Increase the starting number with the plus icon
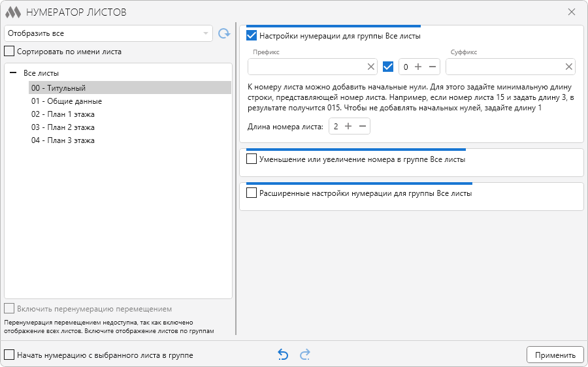588x367 pixels. pyautogui.click(x=419, y=67)
